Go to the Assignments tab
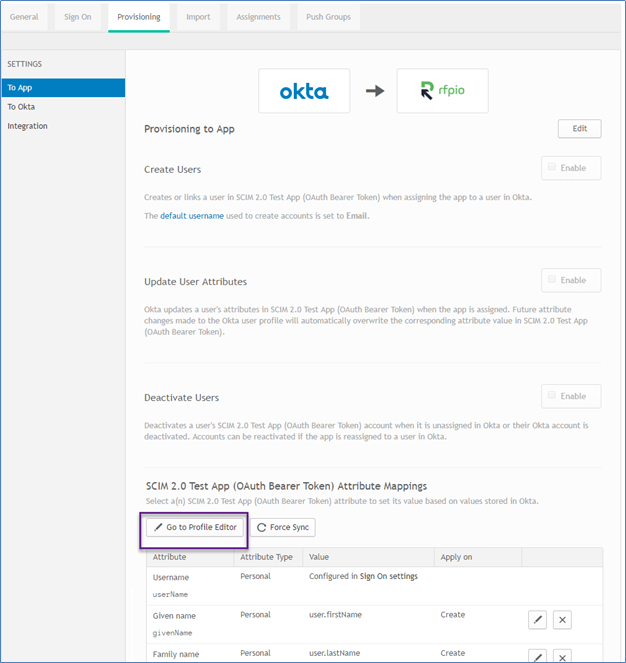Viewport: 626px width, 663px height. (x=258, y=17)
